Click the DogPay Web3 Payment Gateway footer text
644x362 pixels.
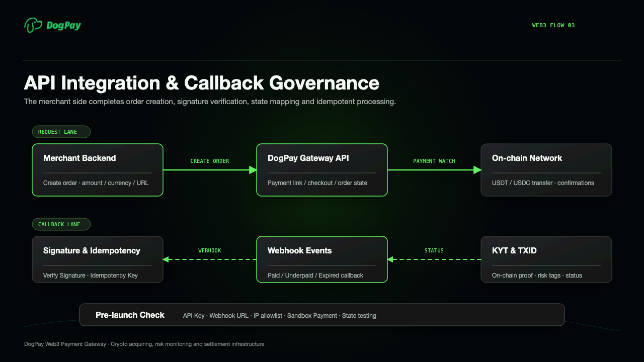click(x=144, y=344)
